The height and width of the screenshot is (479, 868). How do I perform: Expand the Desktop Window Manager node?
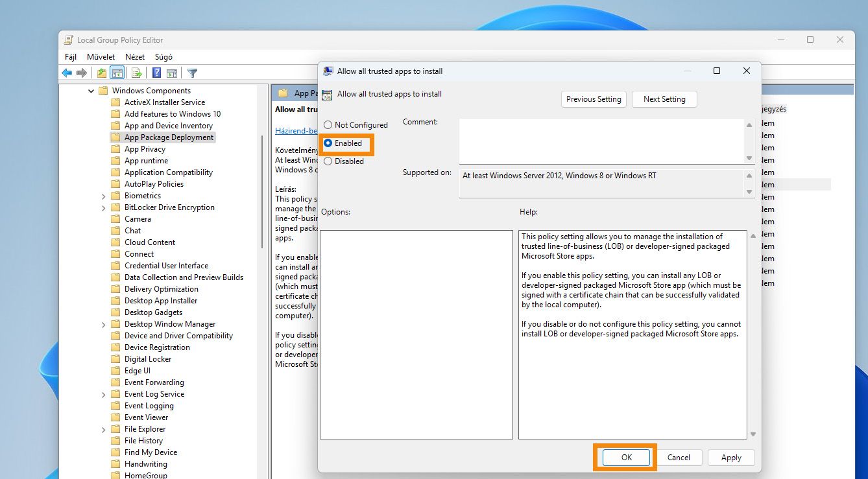104,324
